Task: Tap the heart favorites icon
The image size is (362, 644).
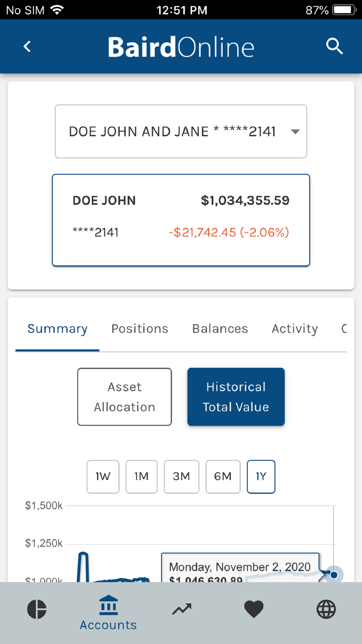Action: [x=254, y=609]
